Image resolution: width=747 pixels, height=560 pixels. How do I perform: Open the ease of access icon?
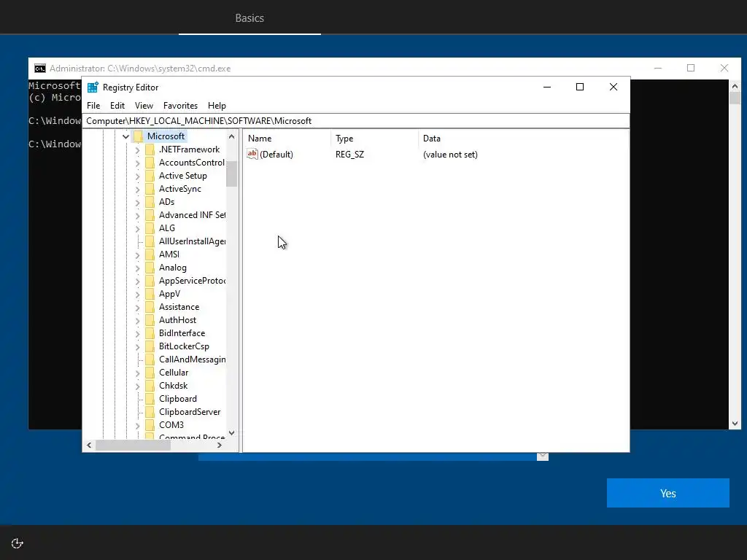(18, 543)
